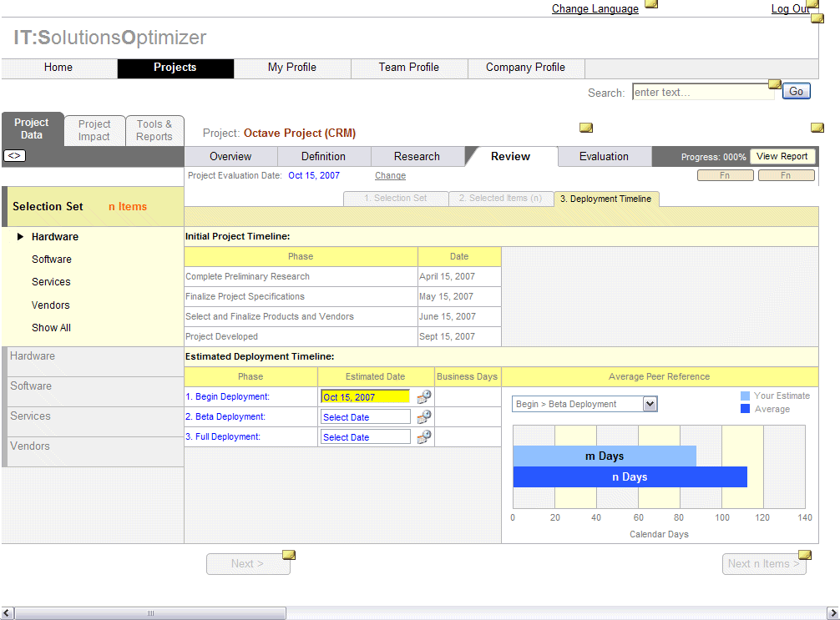Click the search enter text field
840x620 pixels.
click(703, 92)
